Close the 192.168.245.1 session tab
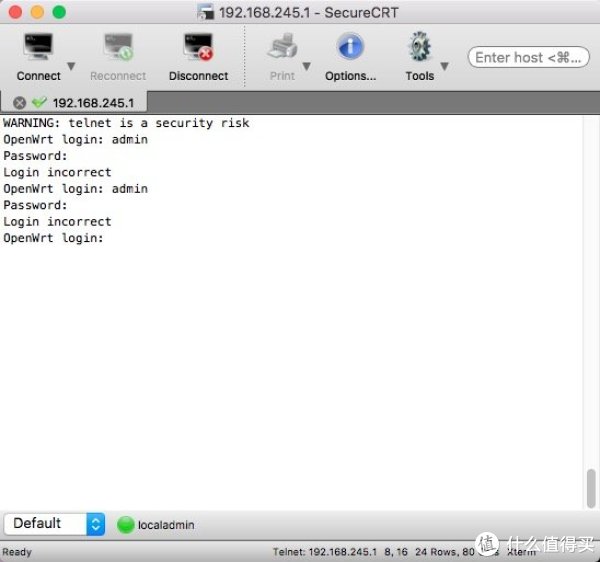 tap(20, 102)
